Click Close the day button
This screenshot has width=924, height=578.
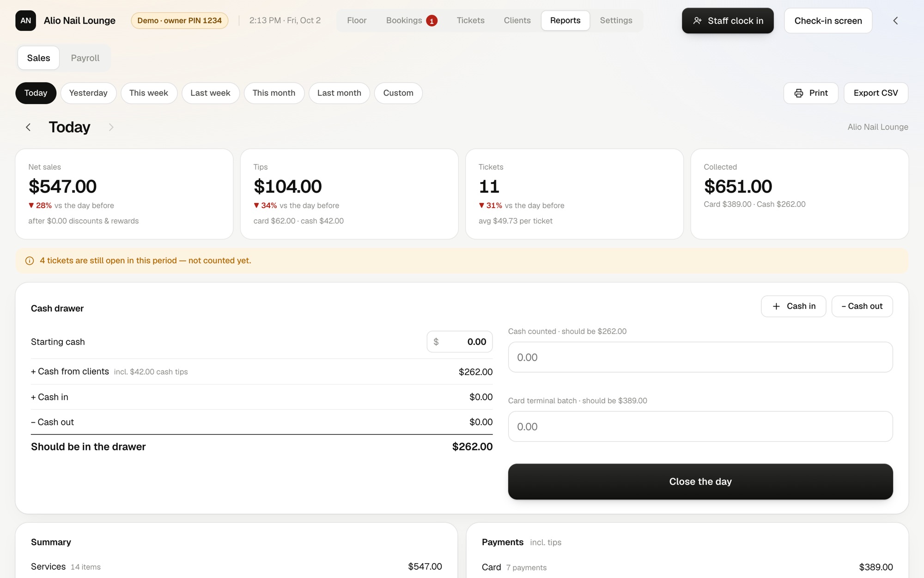pyautogui.click(x=700, y=481)
